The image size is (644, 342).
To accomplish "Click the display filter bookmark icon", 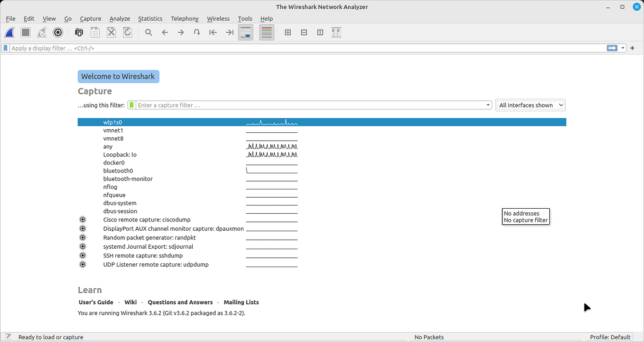I will pos(6,48).
